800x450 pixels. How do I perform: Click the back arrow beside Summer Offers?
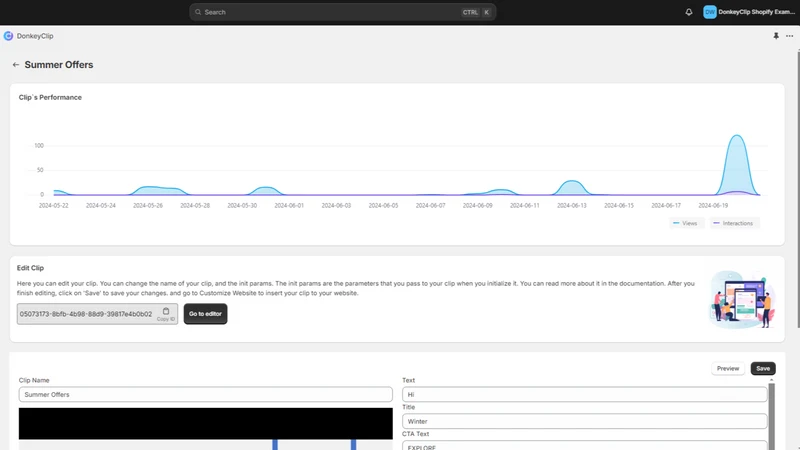point(16,65)
